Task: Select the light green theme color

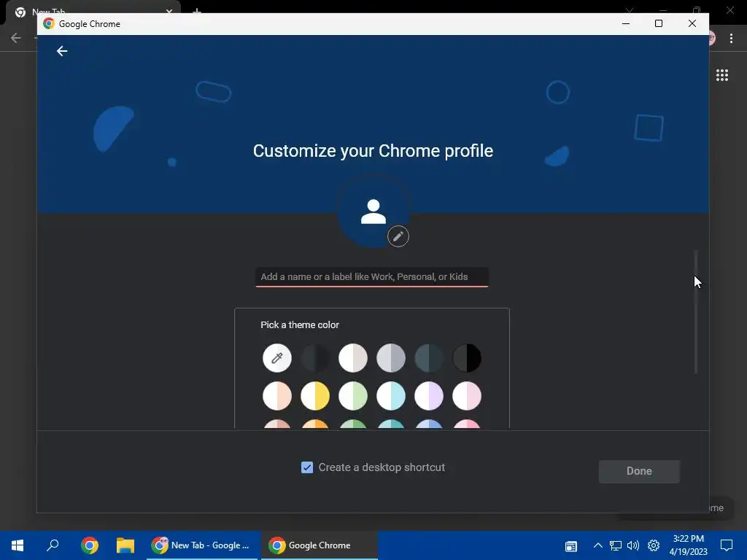Action: point(353,396)
